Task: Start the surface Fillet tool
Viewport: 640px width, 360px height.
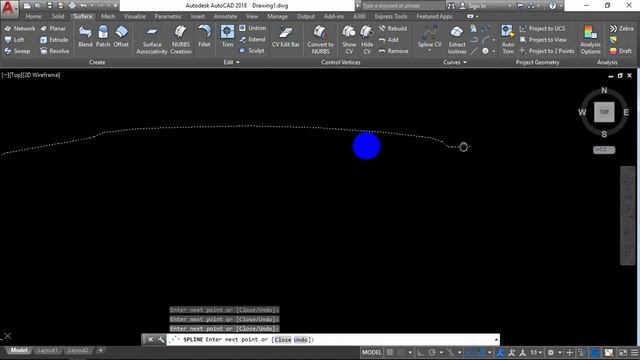Action: tap(204, 36)
